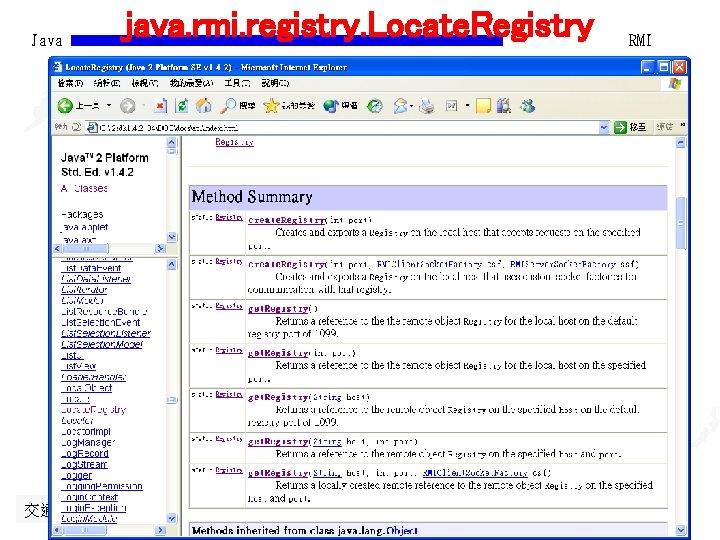This screenshot has width=720, height=540.
Task: Open the 編輯(E) Edit menu
Action: coord(107,83)
